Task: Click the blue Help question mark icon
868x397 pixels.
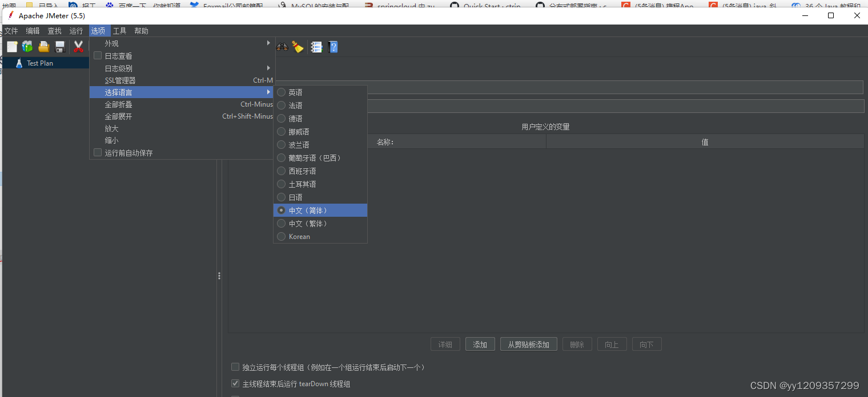Action: pyautogui.click(x=333, y=47)
